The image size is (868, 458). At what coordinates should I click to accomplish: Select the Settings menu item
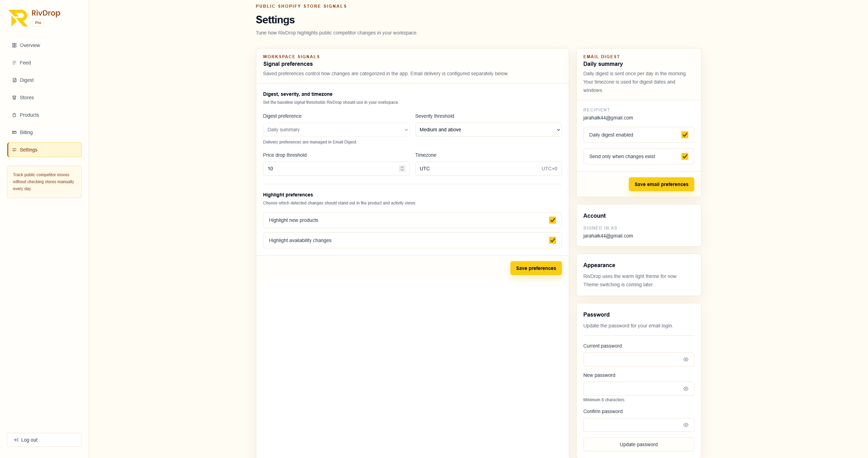pos(44,150)
